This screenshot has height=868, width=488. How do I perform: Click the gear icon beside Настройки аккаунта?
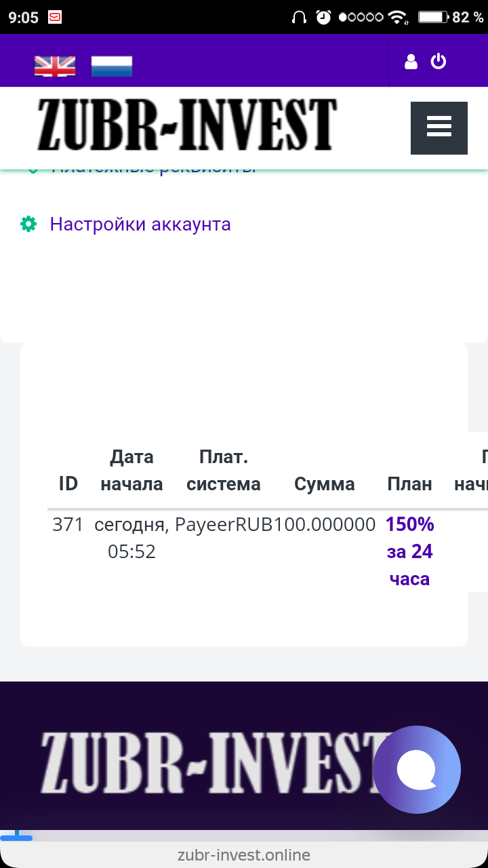point(28,224)
